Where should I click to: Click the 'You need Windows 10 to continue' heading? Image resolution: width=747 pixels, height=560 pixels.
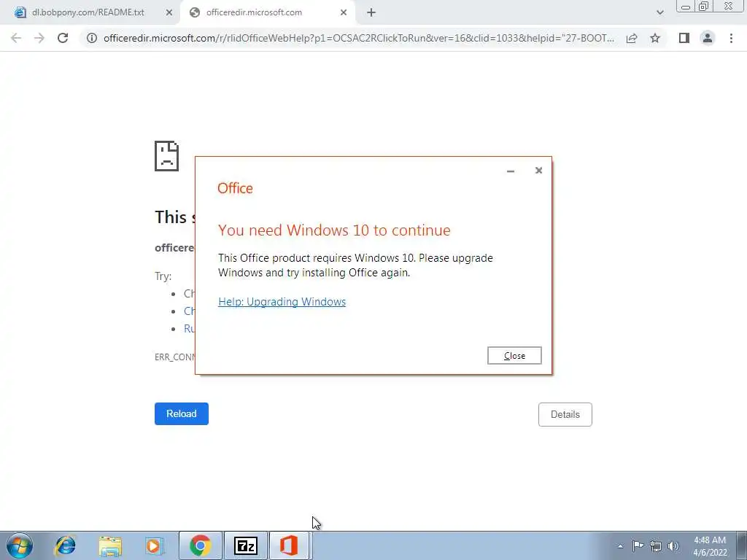pos(334,230)
